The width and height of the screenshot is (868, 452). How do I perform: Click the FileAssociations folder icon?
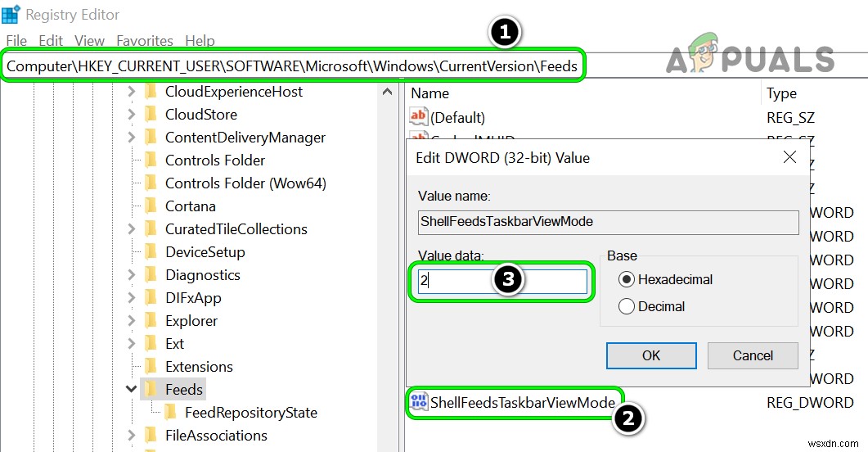(x=150, y=436)
